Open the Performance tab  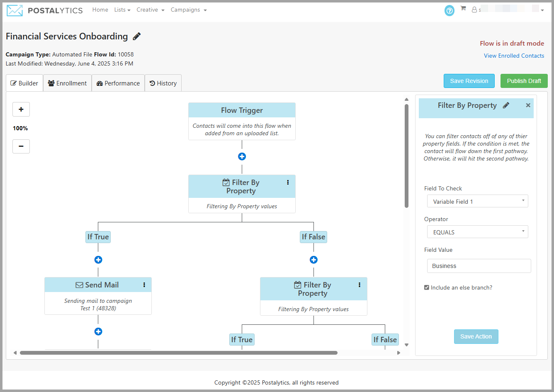(118, 83)
